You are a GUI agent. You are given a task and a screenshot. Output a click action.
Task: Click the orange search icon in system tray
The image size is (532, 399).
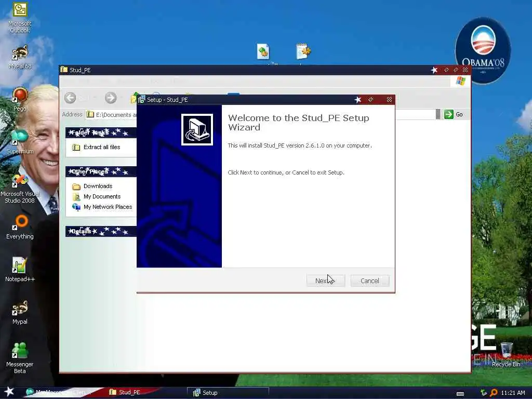(494, 393)
